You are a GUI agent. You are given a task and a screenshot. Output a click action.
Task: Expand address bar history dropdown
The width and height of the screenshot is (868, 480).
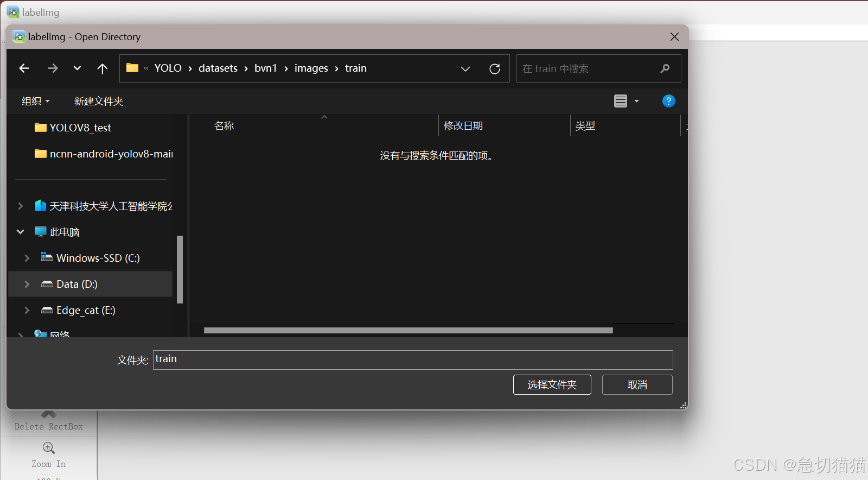pos(465,69)
